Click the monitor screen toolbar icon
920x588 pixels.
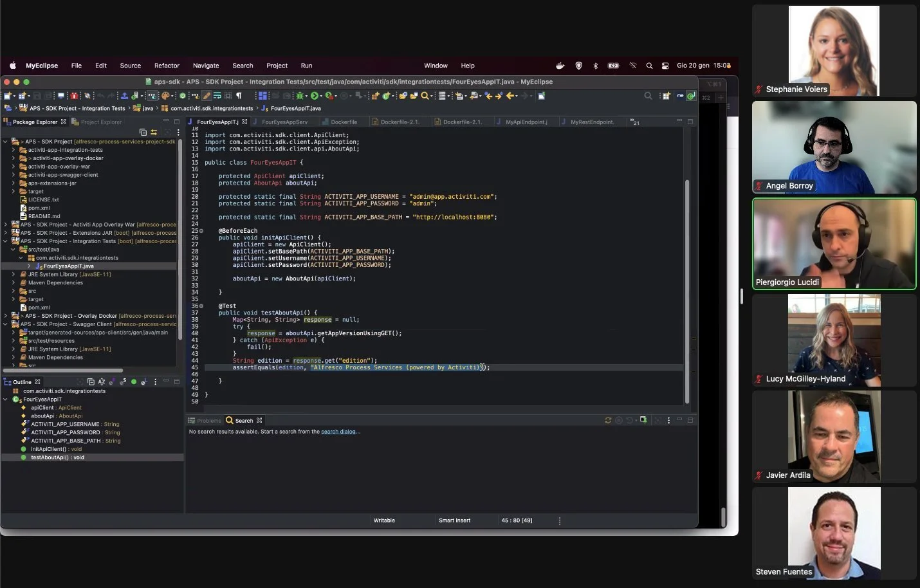60,96
